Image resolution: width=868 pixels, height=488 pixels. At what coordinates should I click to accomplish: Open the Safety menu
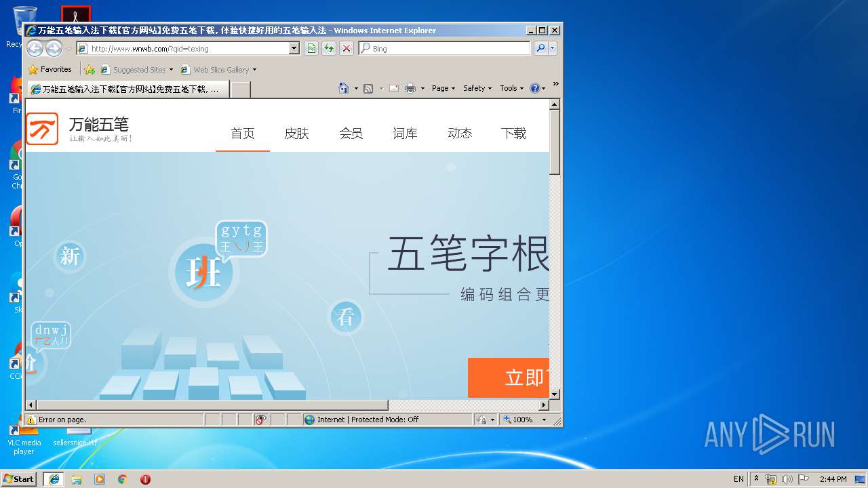tap(477, 88)
